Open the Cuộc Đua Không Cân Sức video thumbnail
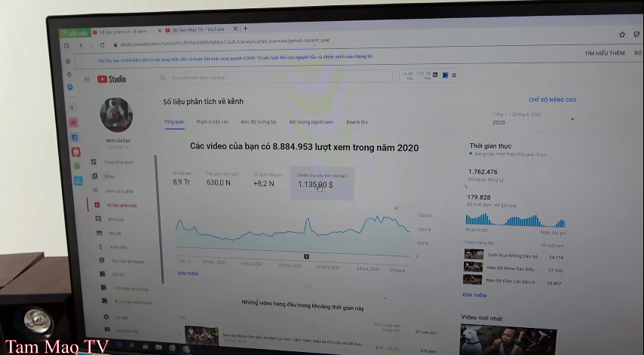 (474, 255)
